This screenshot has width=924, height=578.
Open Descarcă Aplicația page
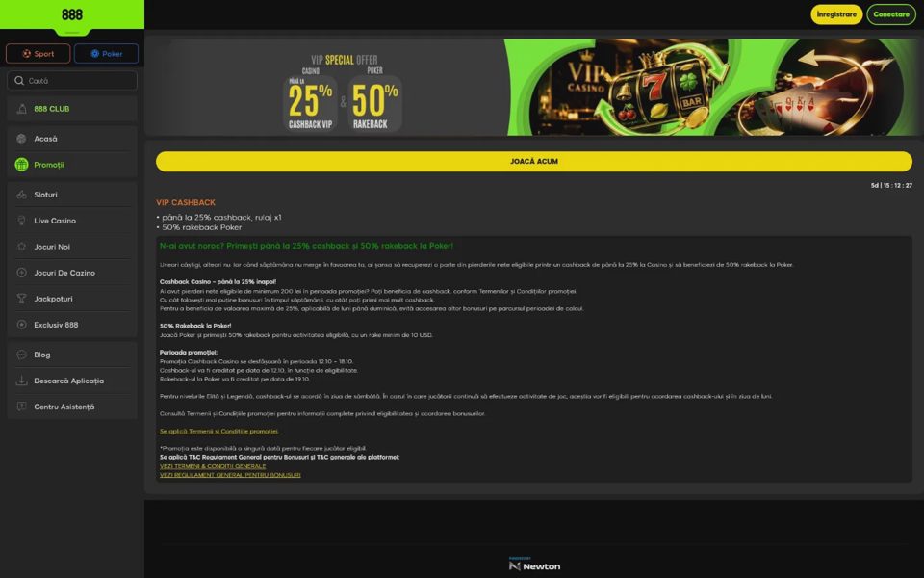pos(72,381)
